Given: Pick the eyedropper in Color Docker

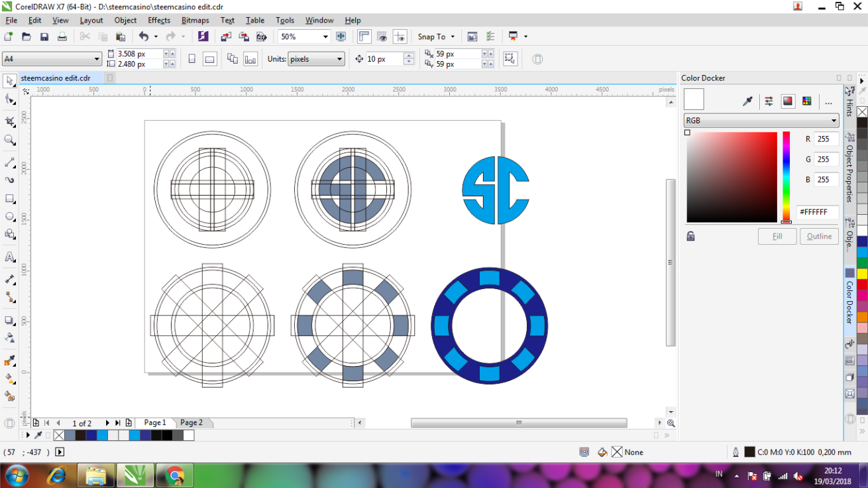Looking at the screenshot, I should coord(748,101).
